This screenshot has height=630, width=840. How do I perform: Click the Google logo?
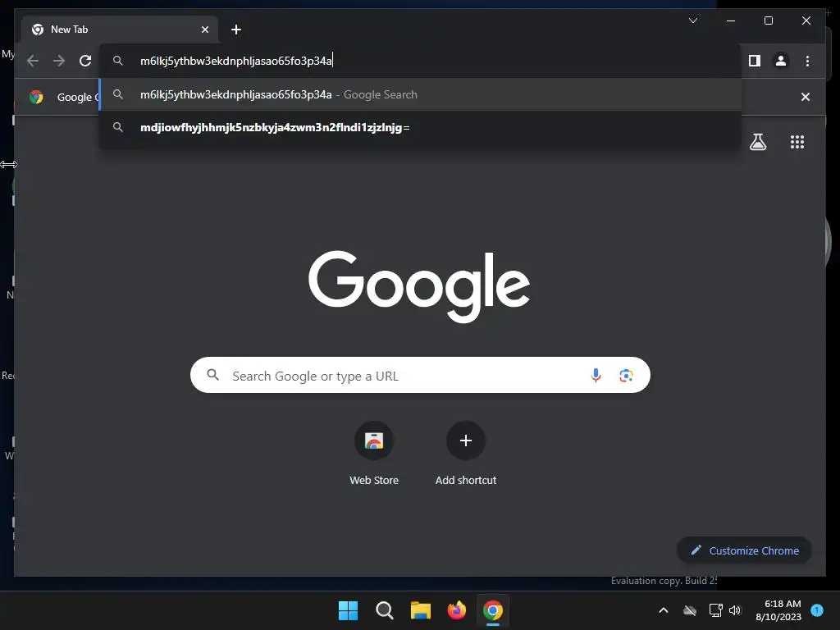click(x=419, y=286)
